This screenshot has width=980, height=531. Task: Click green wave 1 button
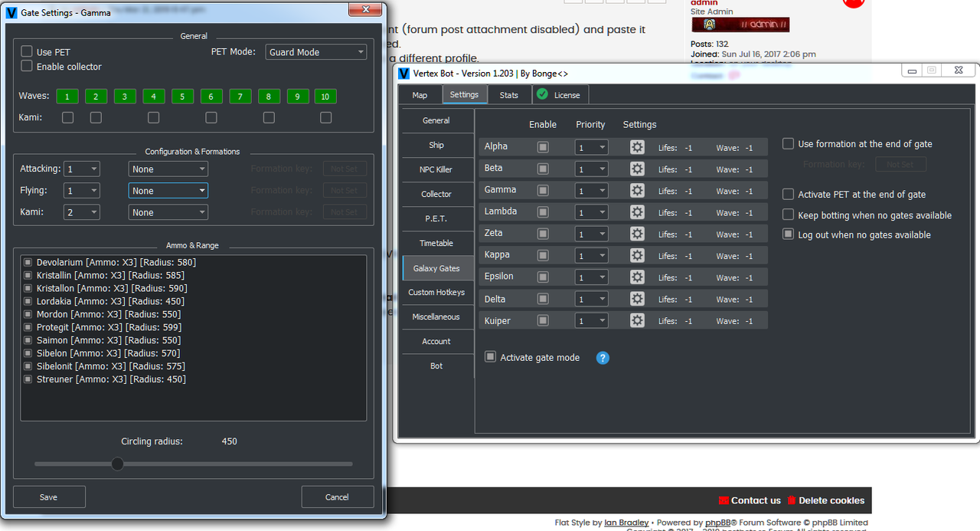[x=67, y=97]
